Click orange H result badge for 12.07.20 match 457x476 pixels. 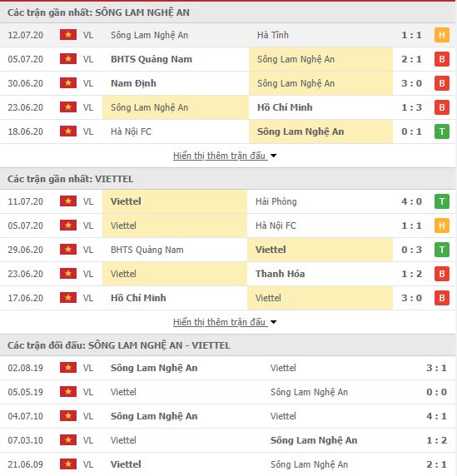click(442, 35)
